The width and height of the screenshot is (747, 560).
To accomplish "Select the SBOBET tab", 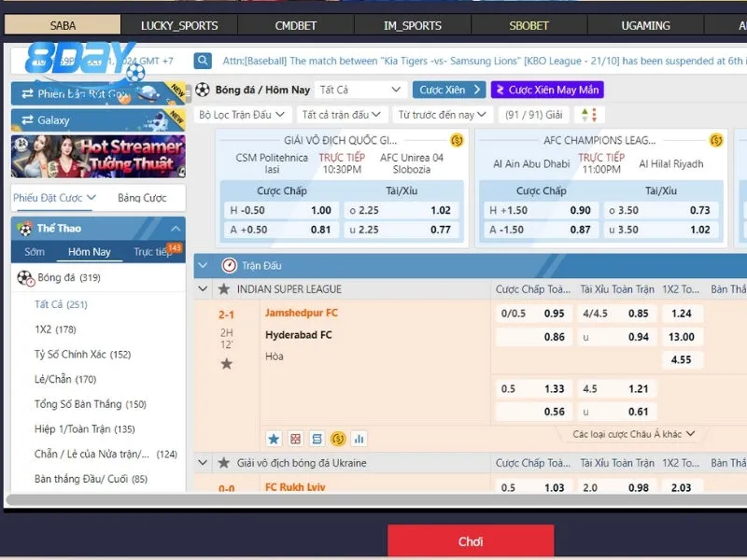I will coord(529,25).
